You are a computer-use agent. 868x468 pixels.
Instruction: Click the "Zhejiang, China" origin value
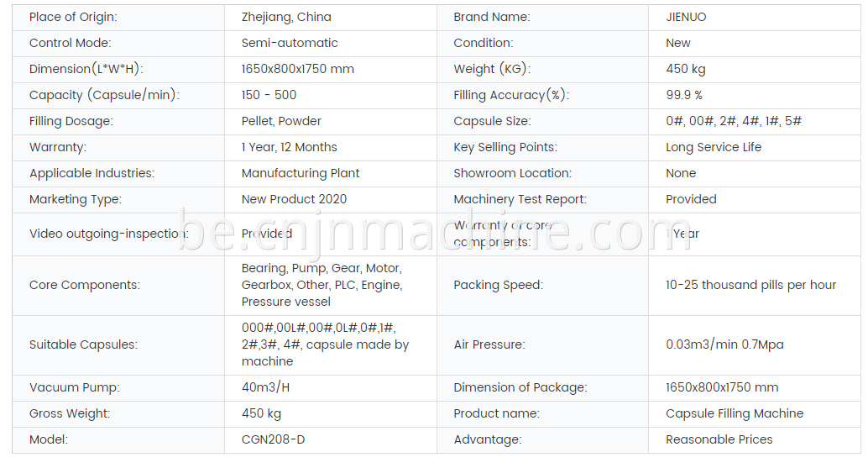pos(286,17)
